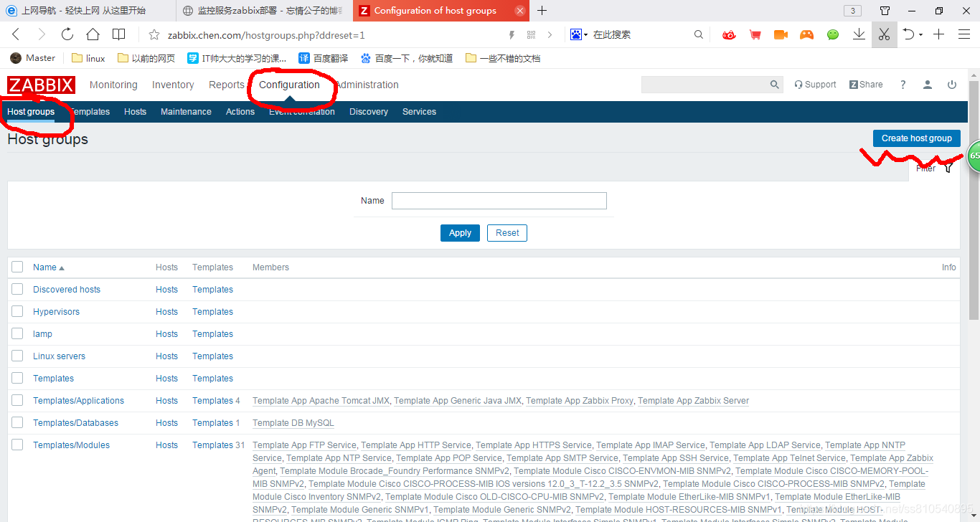The height and width of the screenshot is (522, 980).
Task: Apply the name filter
Action: 460,233
